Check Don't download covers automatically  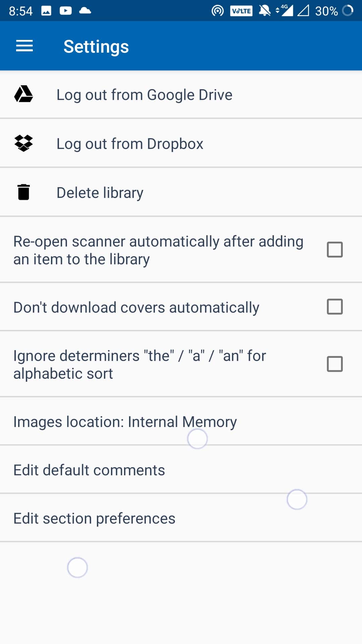click(335, 307)
